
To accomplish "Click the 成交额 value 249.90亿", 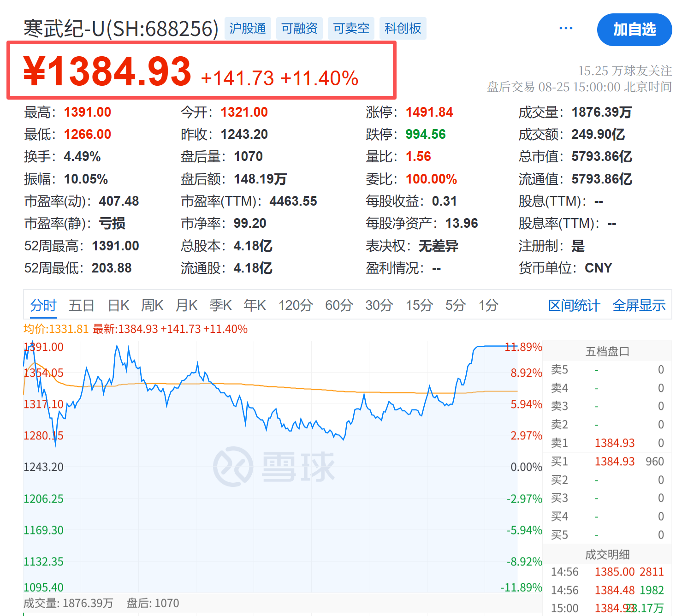I will [x=599, y=134].
